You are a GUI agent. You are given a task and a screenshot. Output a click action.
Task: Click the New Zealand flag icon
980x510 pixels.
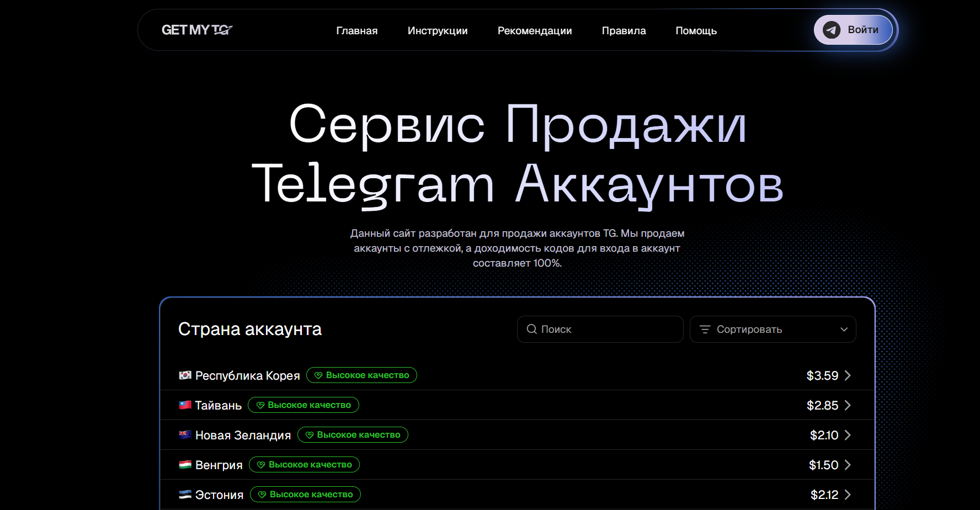point(185,434)
